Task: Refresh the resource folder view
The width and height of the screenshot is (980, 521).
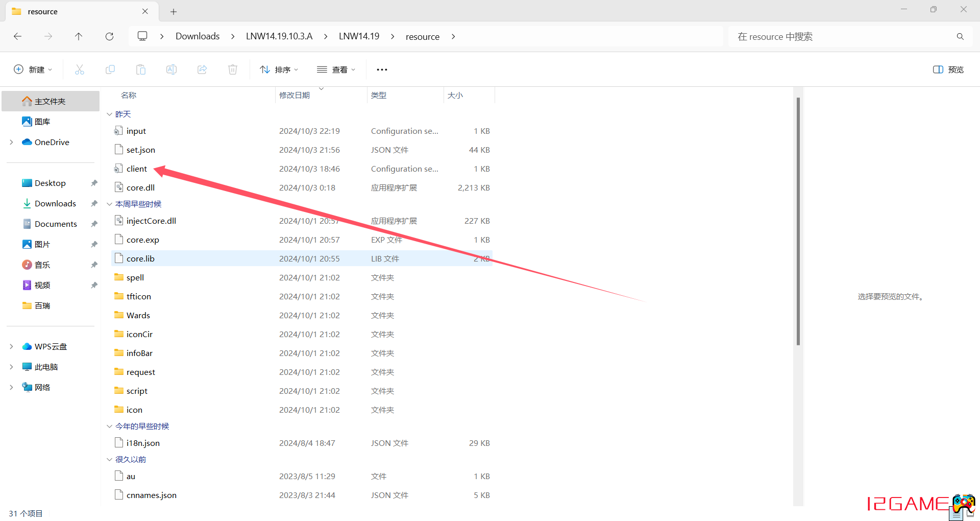Action: (109, 36)
